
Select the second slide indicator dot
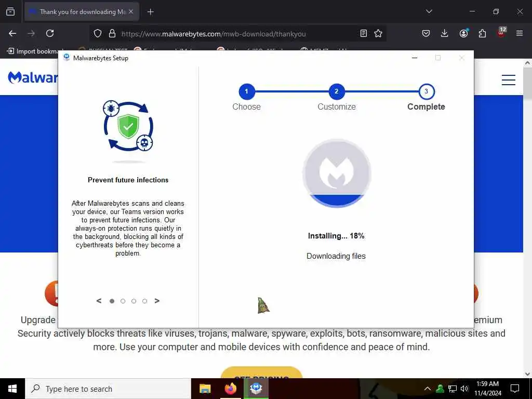tap(123, 301)
